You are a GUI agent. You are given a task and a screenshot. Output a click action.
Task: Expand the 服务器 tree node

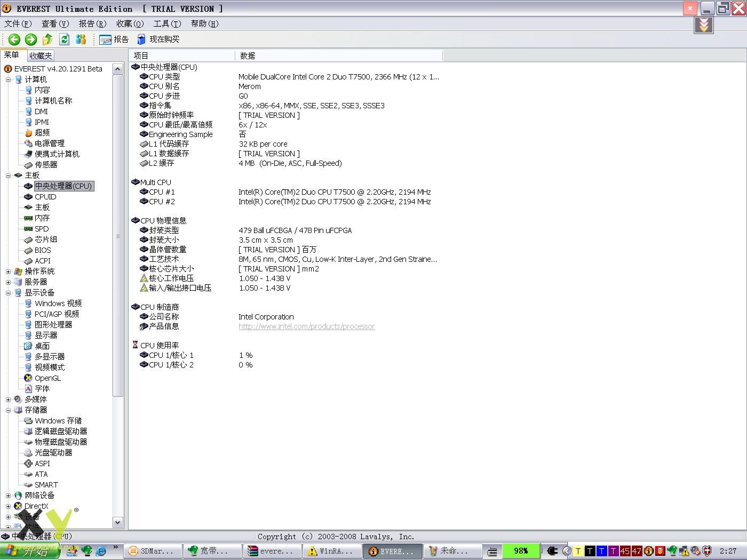click(8, 282)
